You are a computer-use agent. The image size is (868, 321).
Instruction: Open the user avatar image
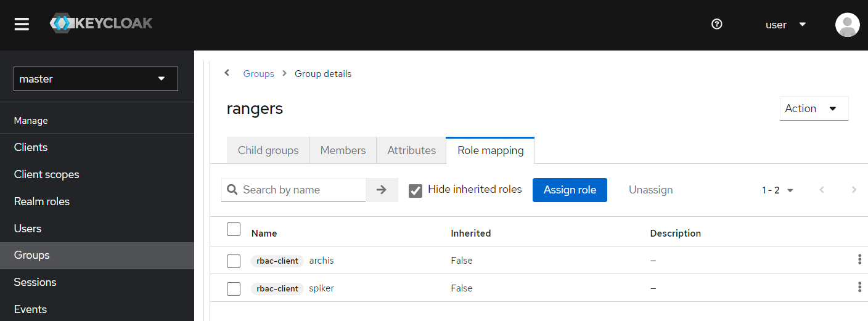click(x=847, y=25)
